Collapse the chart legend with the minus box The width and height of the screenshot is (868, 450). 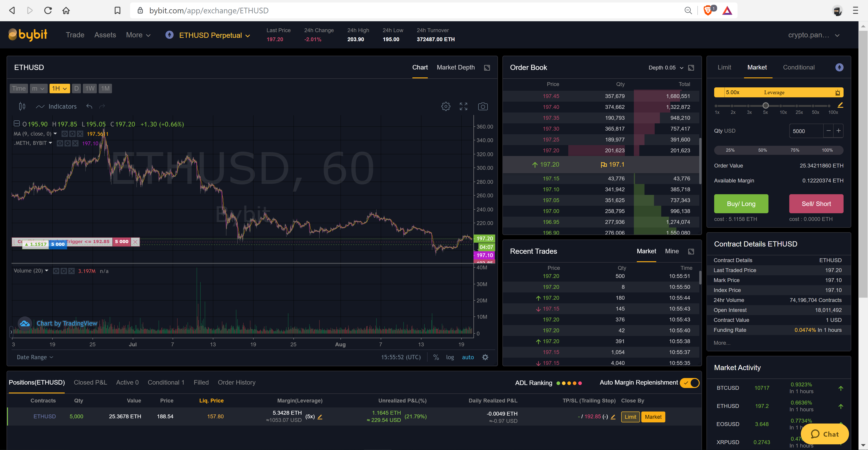pyautogui.click(x=16, y=123)
